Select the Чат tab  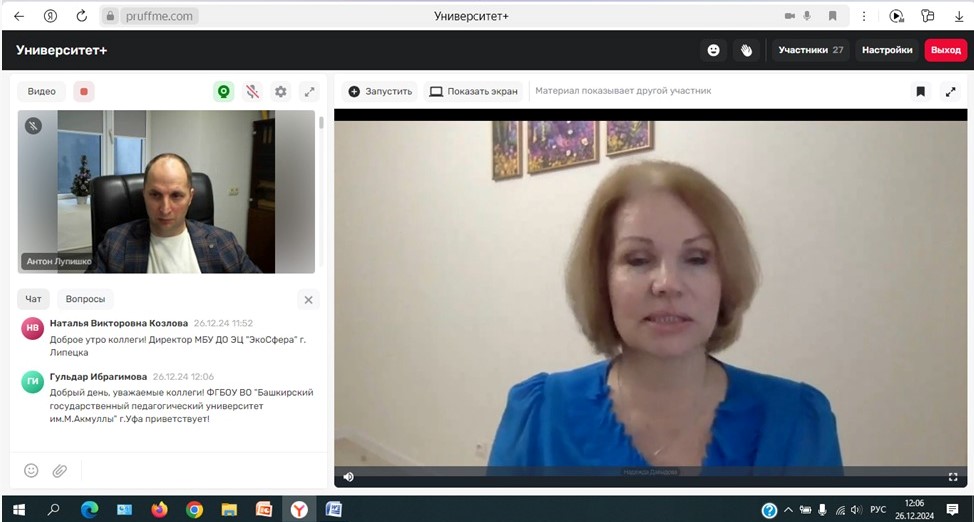tap(34, 299)
